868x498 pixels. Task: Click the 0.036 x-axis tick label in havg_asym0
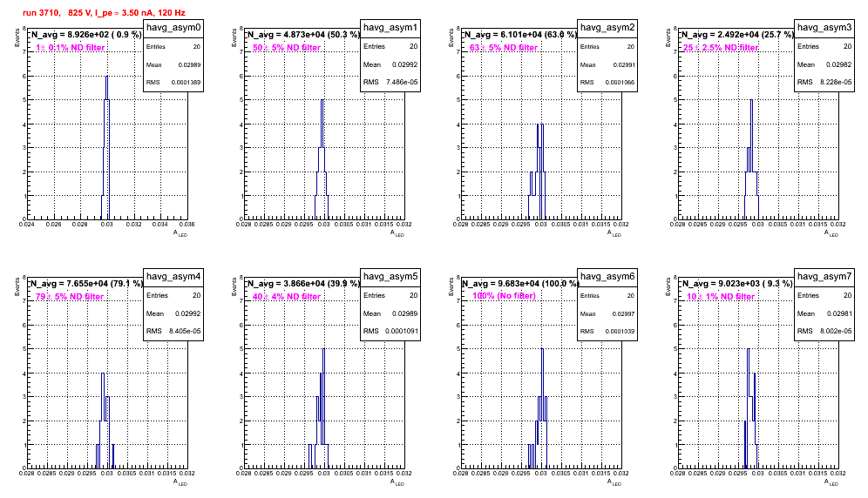[x=187, y=225]
